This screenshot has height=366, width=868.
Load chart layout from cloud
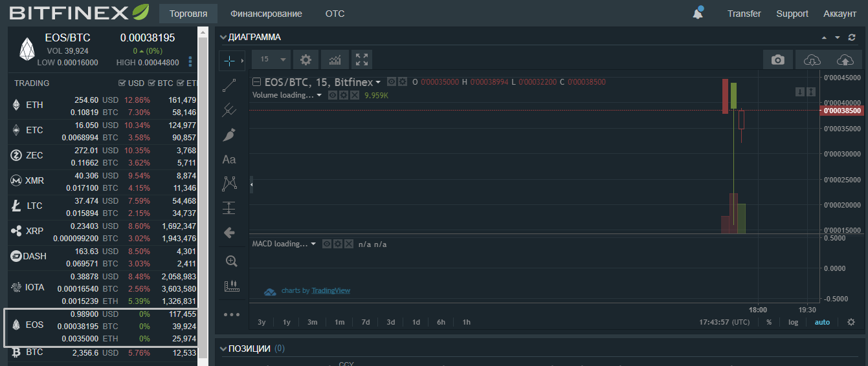tap(812, 59)
